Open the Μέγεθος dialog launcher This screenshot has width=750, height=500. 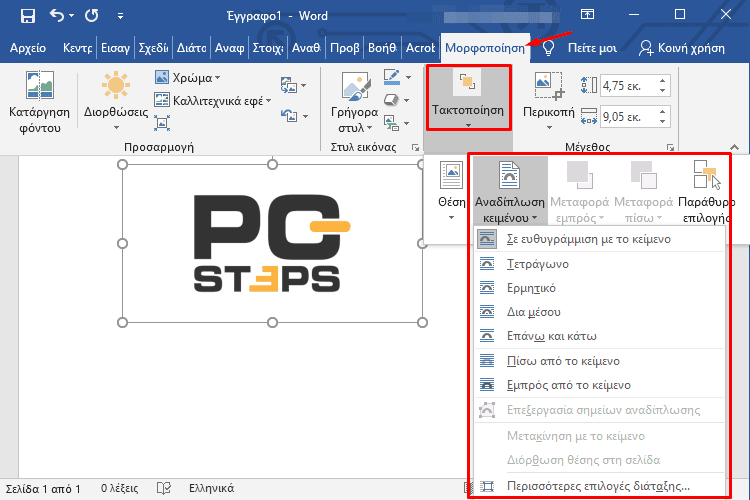pyautogui.click(x=671, y=148)
